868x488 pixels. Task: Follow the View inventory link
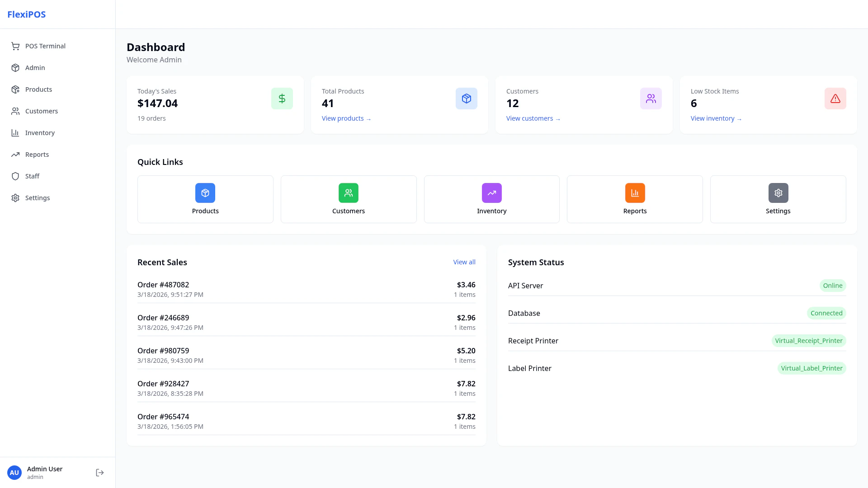716,118
